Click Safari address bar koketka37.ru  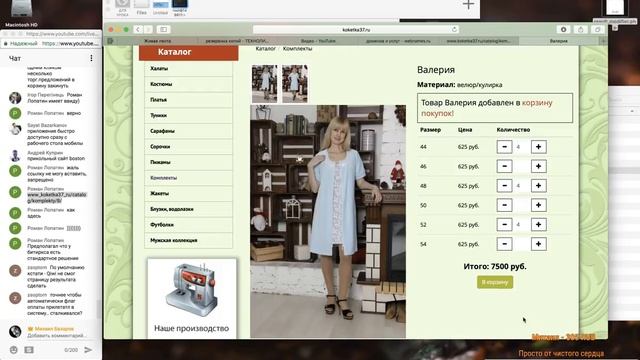tap(356, 29)
